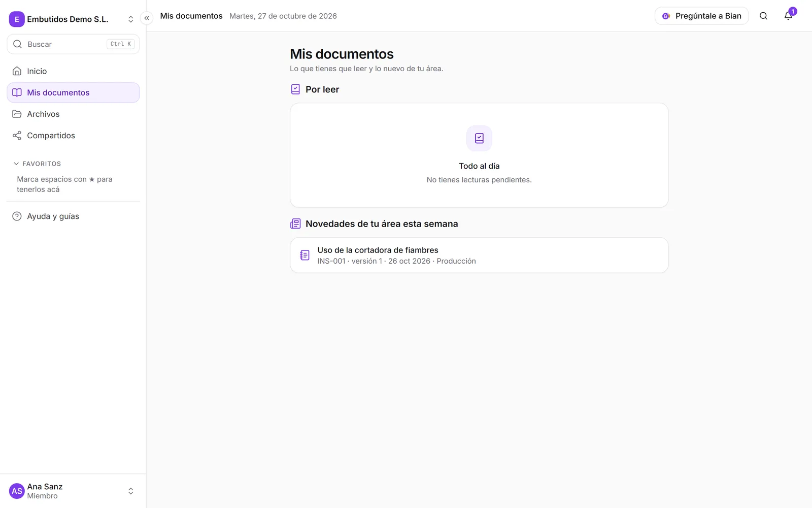Viewport: 812px width, 508px height.
Task: Click the Novedades de tu área heading
Action: 382,224
